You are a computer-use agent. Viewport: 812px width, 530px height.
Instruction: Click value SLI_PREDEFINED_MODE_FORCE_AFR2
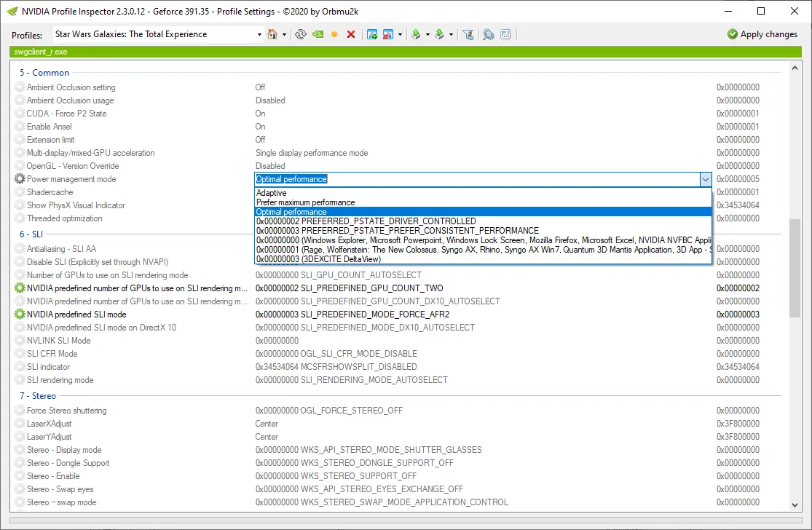[352, 315]
